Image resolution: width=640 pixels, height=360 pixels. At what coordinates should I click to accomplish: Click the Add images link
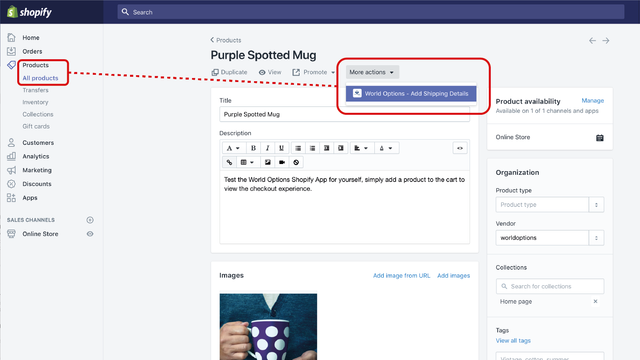coord(453,276)
